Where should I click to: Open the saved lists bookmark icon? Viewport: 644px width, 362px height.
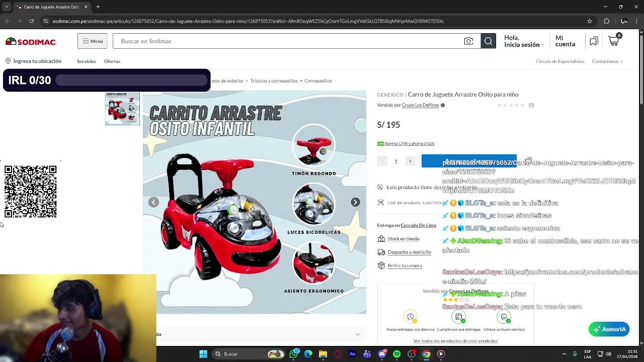(x=594, y=41)
